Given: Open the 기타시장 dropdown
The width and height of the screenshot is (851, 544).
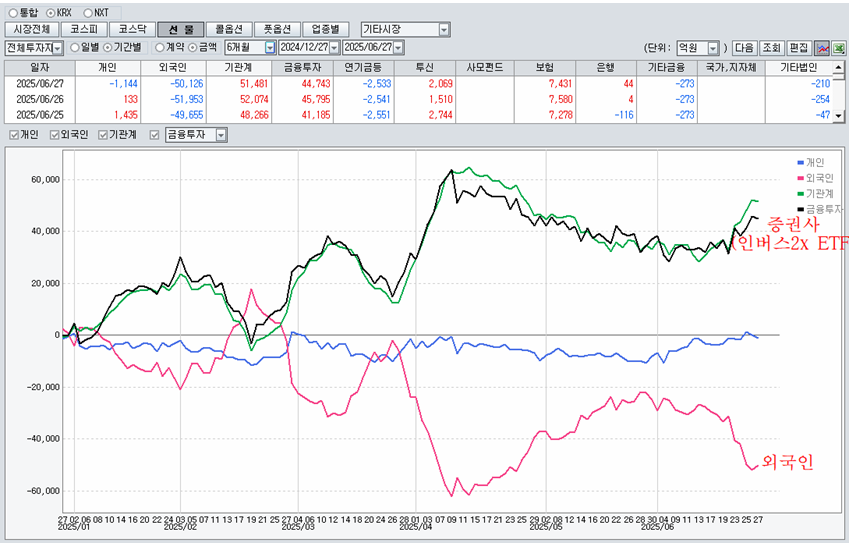Looking at the screenshot, I should pyautogui.click(x=444, y=30).
